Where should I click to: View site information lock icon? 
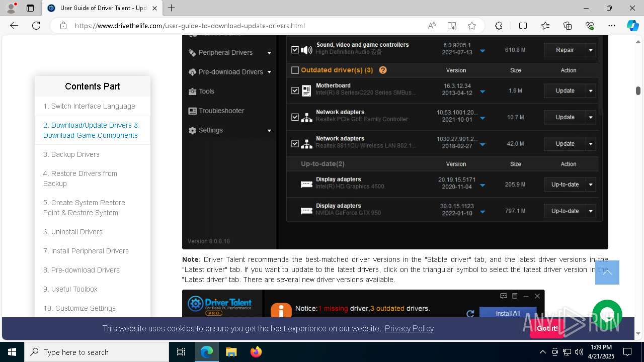coord(63,26)
